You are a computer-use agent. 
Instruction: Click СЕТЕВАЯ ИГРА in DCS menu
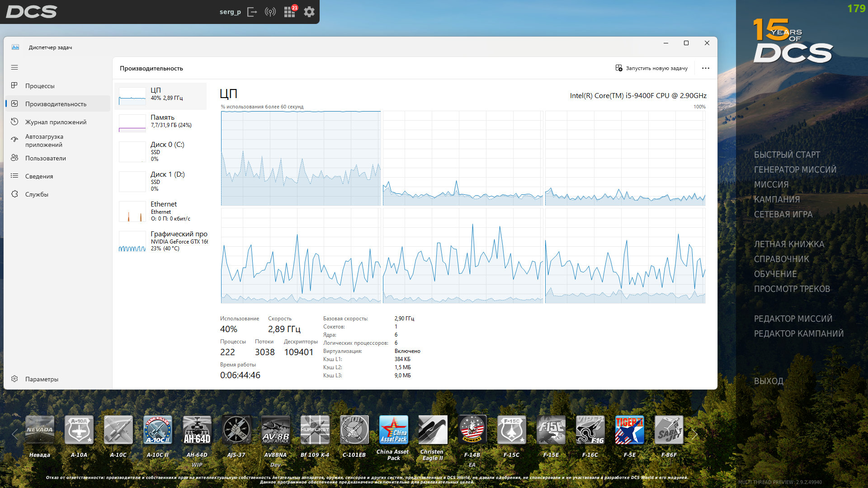(x=783, y=215)
